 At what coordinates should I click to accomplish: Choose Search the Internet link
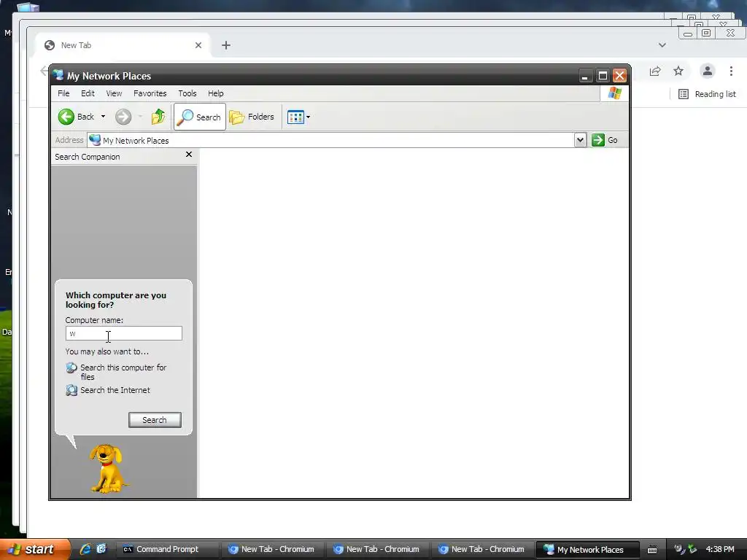point(115,390)
